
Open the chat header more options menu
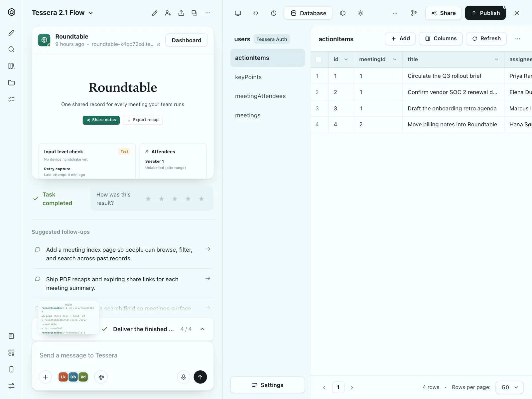(208, 13)
